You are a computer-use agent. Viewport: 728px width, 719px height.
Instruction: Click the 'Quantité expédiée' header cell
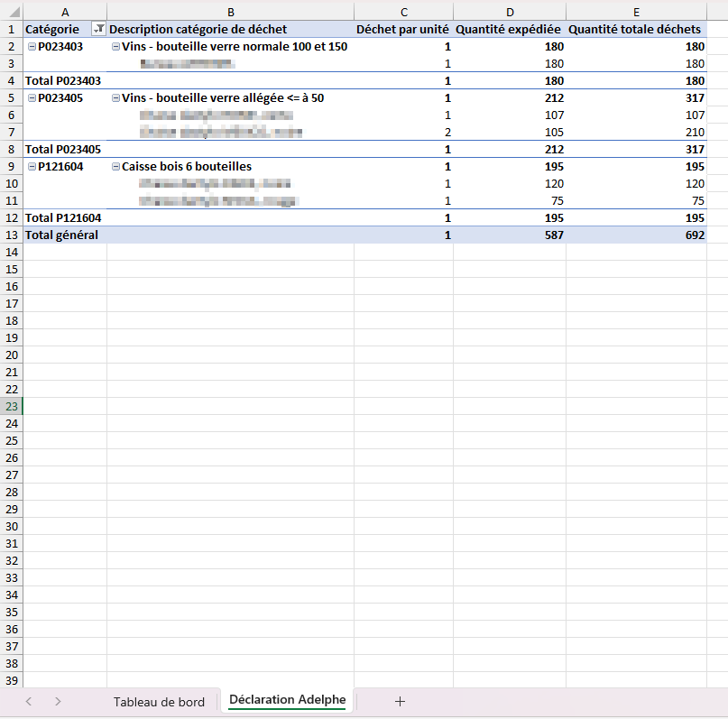[x=510, y=30]
